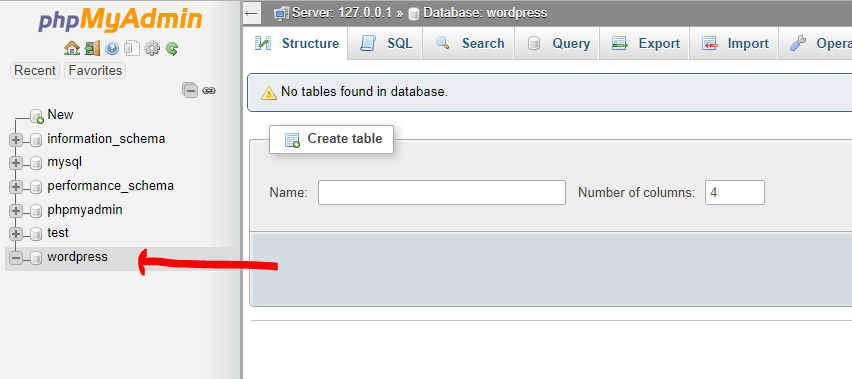Image resolution: width=852 pixels, height=379 pixels.
Task: Select test database in the tree
Action: click(x=58, y=233)
